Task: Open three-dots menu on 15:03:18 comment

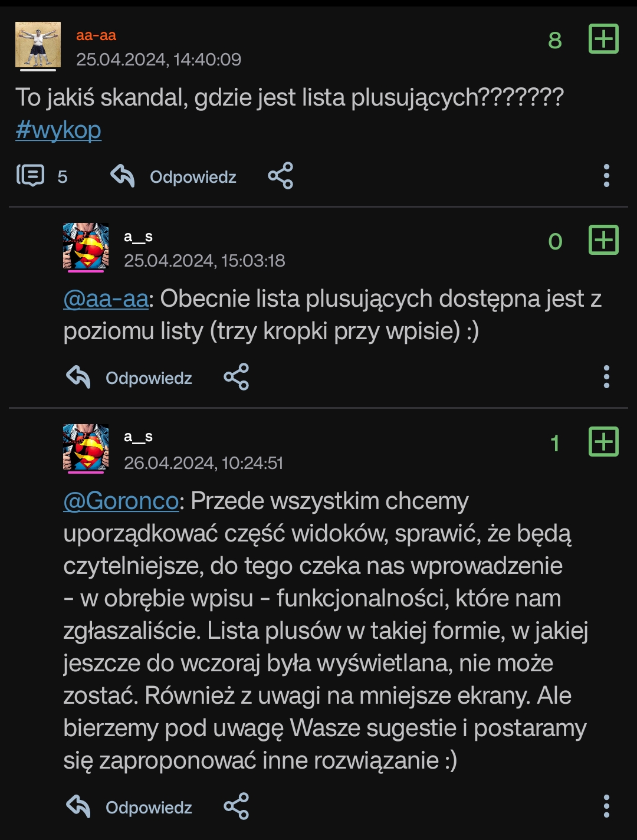Action: click(x=606, y=377)
